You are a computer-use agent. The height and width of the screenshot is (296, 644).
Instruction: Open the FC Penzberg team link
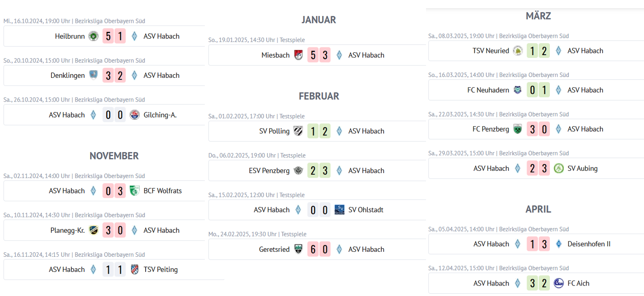(x=491, y=129)
